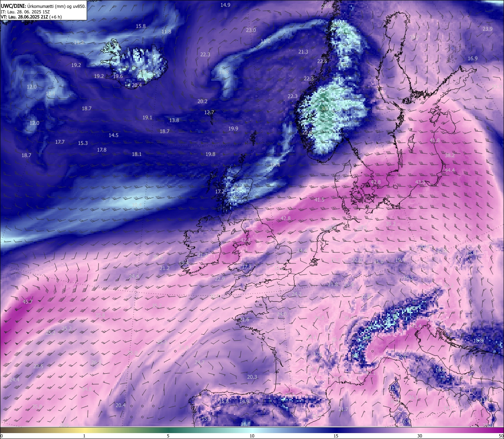Click the 19.6 value near Iceland

pos(118,76)
